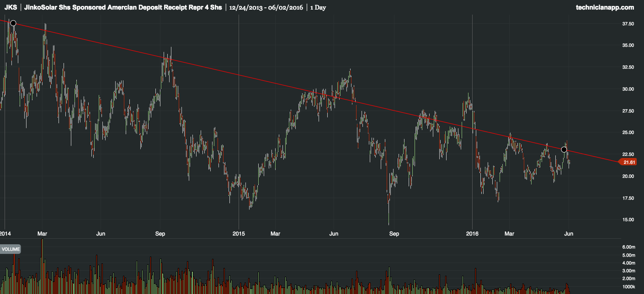Click the JKS ticker symbol label
Image resolution: width=644 pixels, height=294 pixels.
tap(11, 7)
